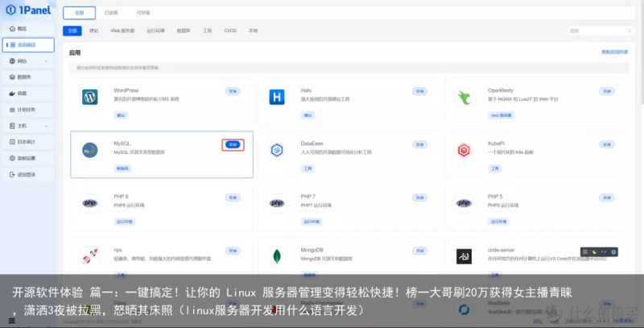The width and height of the screenshot is (644, 328).
Task: Click the KubePi app icon
Action: (x=464, y=151)
